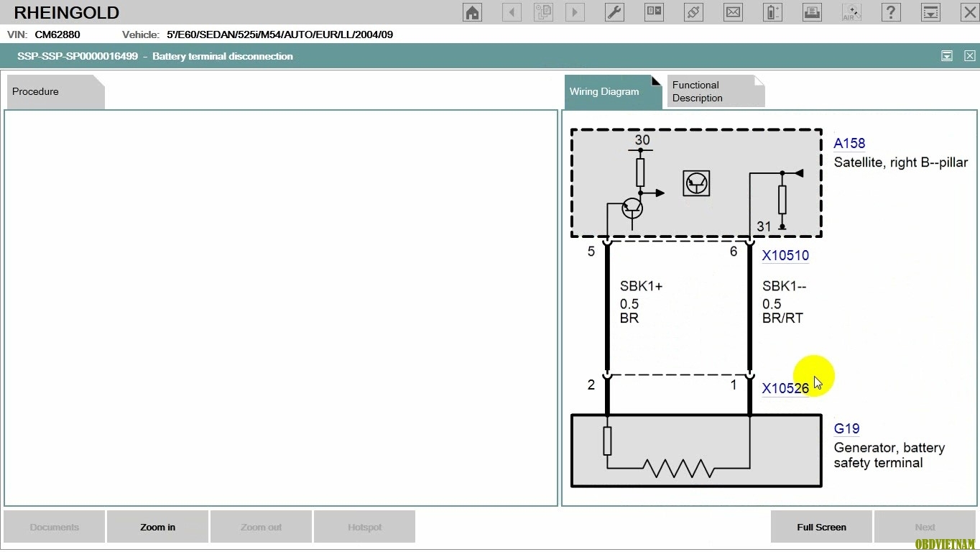The width and height of the screenshot is (980, 552).
Task: Click the terminal 30 label in A158
Action: point(642,140)
